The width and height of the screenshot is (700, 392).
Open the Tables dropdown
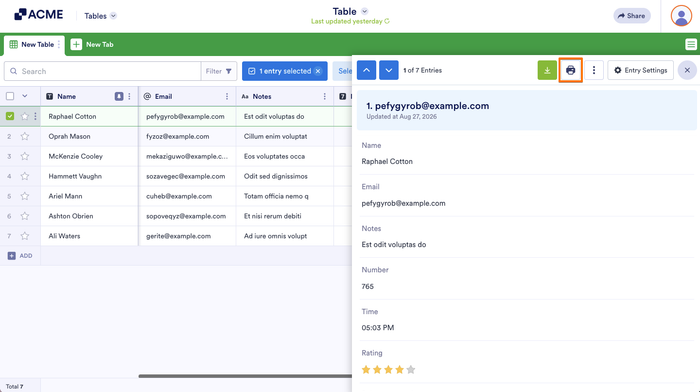click(x=100, y=16)
